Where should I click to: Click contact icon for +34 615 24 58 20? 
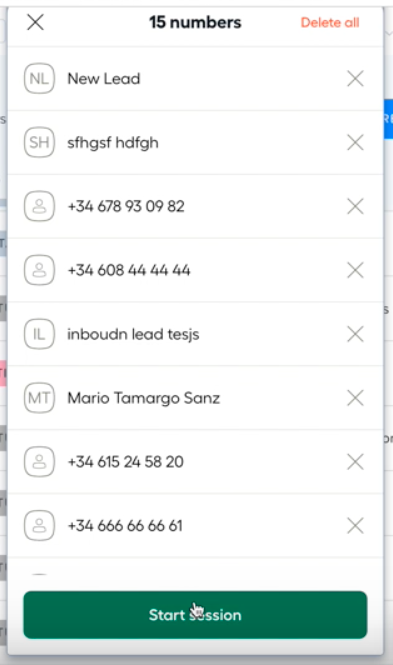39,462
